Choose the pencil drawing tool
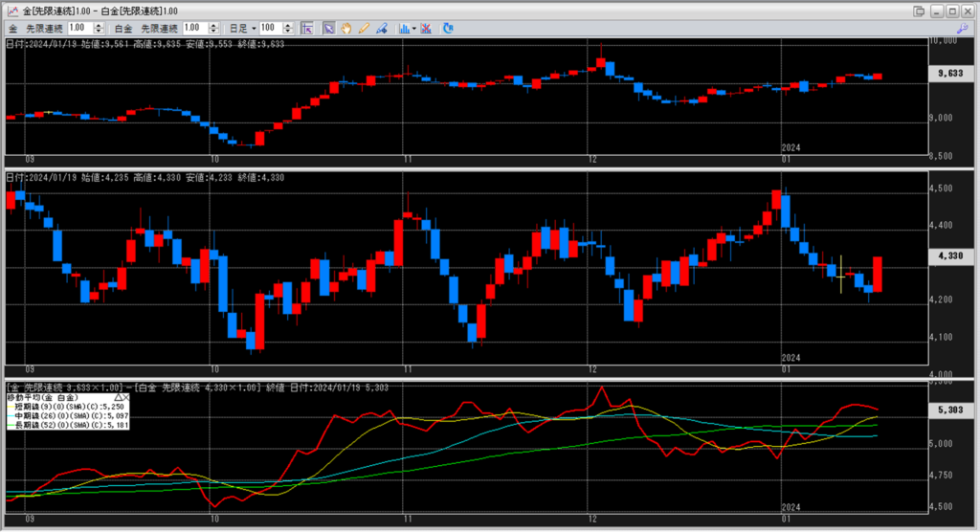 364,29
